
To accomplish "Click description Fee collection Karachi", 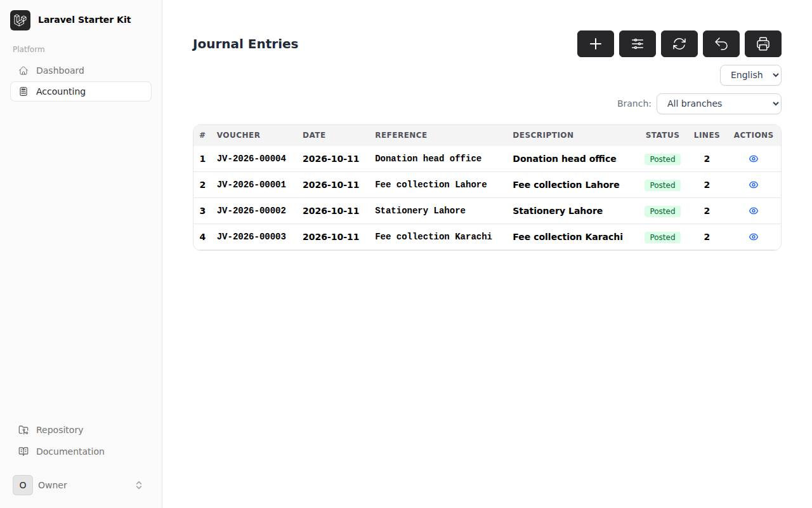I will (568, 237).
